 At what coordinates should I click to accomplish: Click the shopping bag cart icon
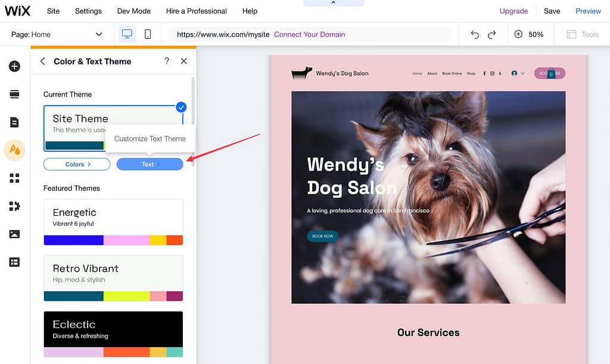[x=551, y=73]
